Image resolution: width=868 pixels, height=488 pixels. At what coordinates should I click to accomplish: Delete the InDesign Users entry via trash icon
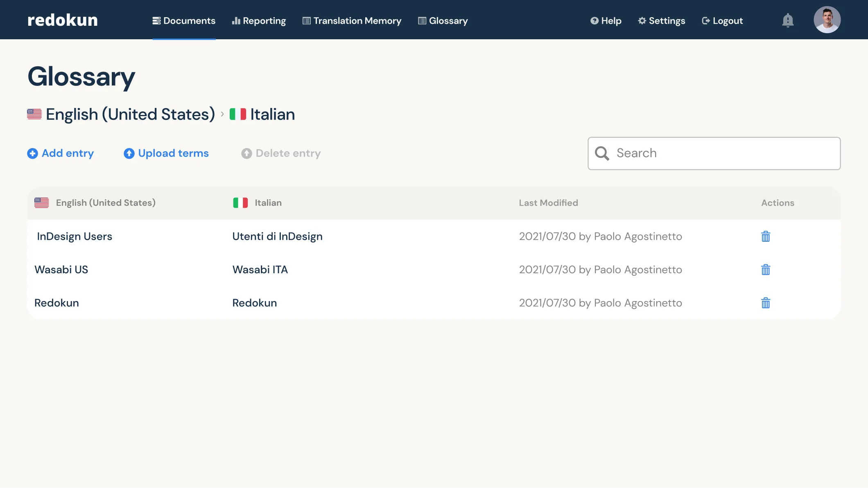765,236
